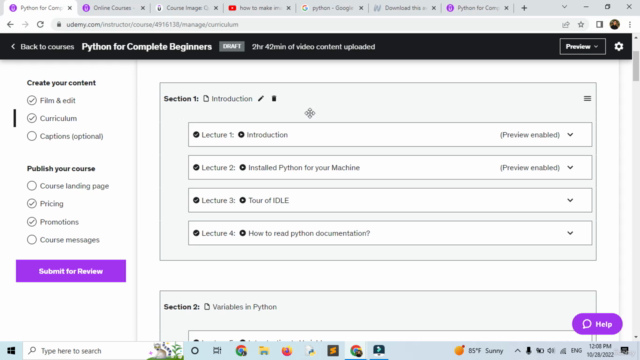Click the Help chat bubble button
Viewport: 640px width, 360px height.
pyautogui.click(x=597, y=324)
